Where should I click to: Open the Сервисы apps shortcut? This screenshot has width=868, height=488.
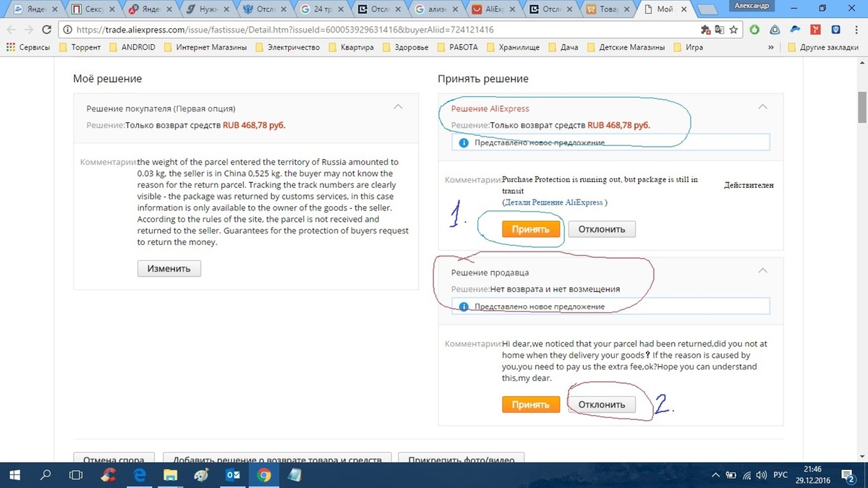28,47
